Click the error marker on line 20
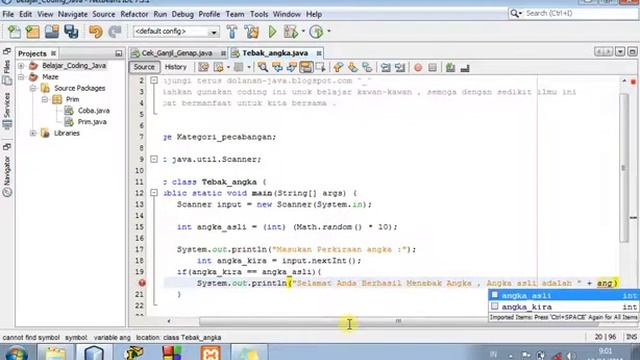This screenshot has width=640, height=360. click(142, 282)
